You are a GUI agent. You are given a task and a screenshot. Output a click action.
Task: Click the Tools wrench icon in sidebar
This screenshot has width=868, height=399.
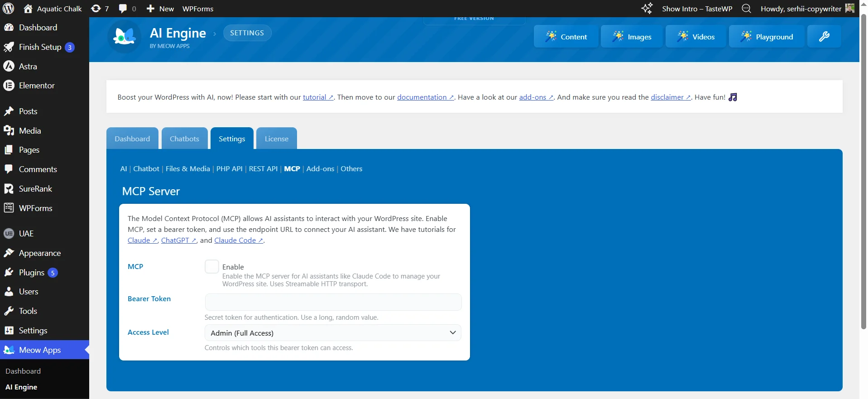pos(9,311)
